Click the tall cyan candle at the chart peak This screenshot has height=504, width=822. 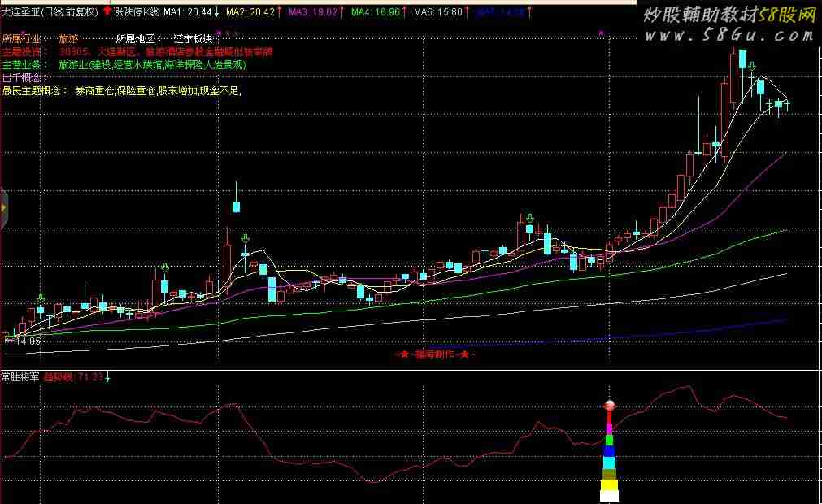742,61
